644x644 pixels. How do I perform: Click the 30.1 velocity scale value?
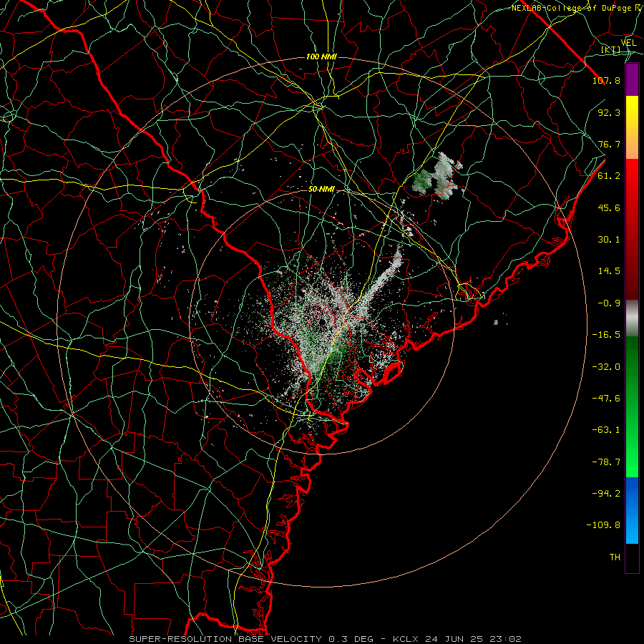[609, 240]
